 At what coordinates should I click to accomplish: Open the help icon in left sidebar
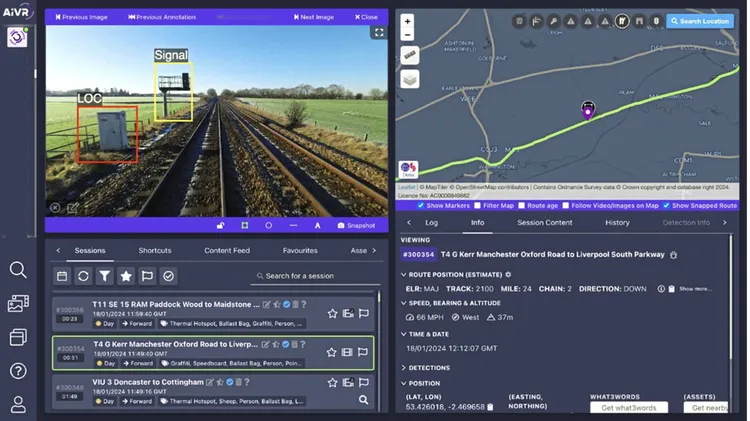pos(18,371)
